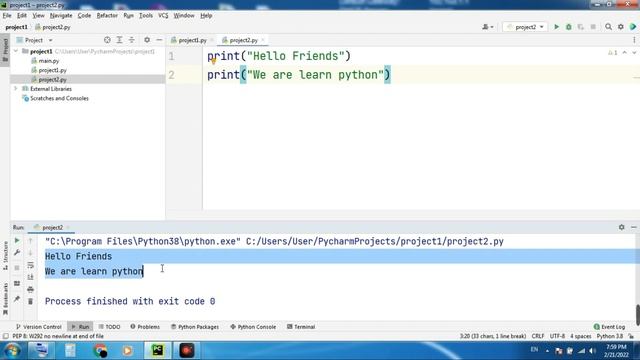Click UTF-8 encoding in status bar
The height and width of the screenshot is (360, 640).
(557, 336)
